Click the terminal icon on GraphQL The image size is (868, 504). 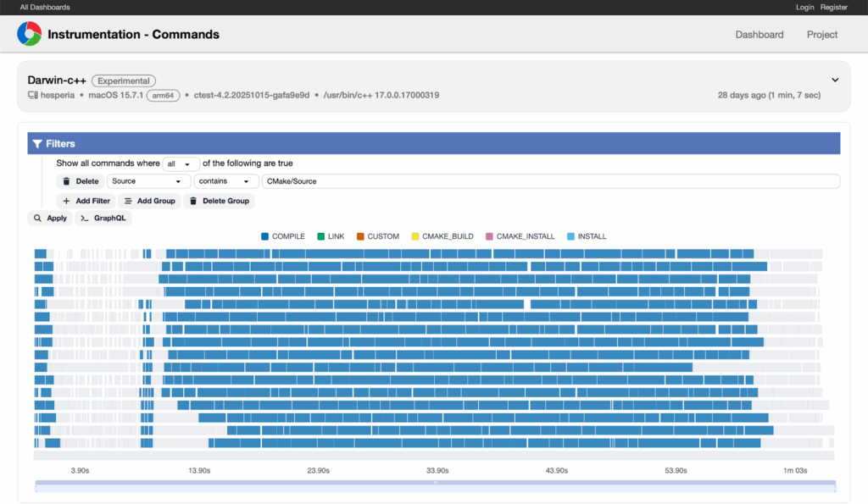(84, 219)
